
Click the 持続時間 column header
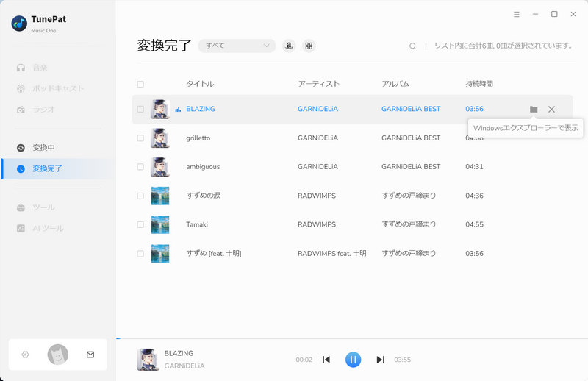[x=479, y=84]
